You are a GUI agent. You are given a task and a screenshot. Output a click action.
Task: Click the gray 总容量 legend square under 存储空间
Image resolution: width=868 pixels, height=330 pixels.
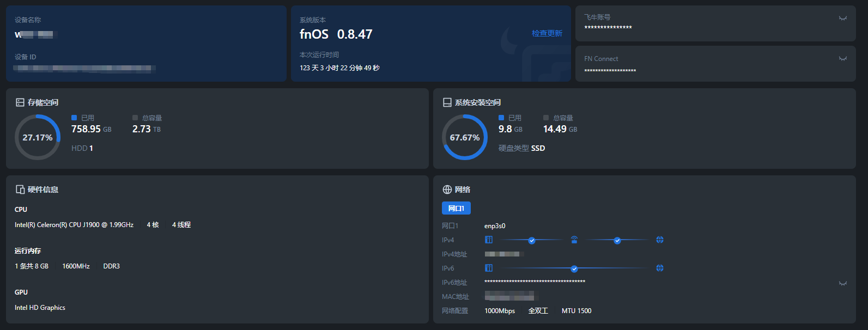[135, 118]
